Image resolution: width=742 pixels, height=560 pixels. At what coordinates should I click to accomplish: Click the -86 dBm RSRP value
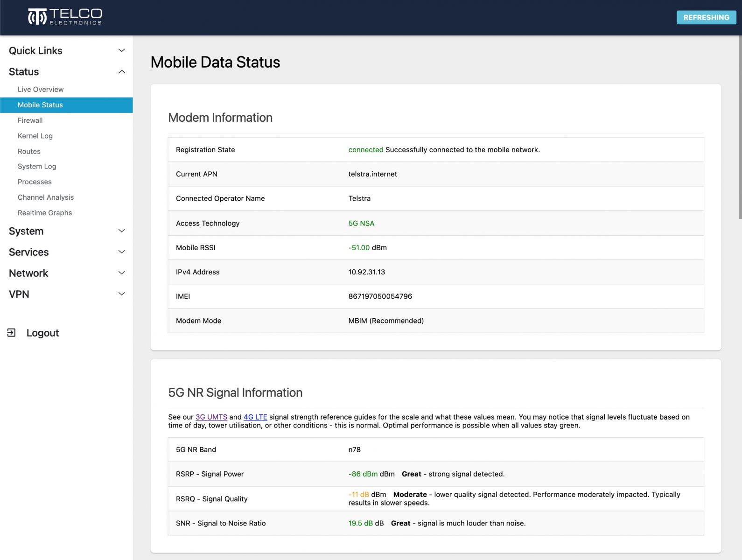pyautogui.click(x=363, y=474)
